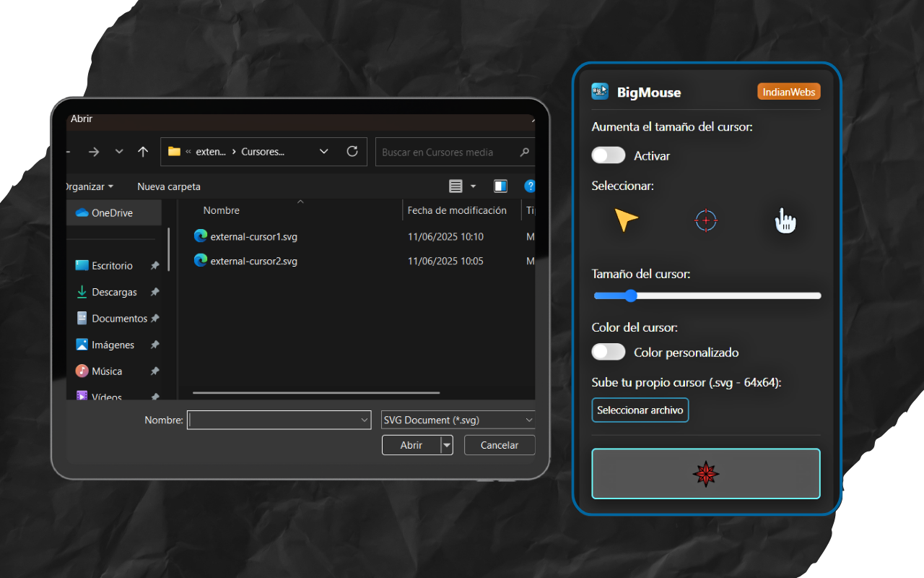Click the OneDrive cloud icon
The width and height of the screenshot is (924, 578).
point(82,213)
